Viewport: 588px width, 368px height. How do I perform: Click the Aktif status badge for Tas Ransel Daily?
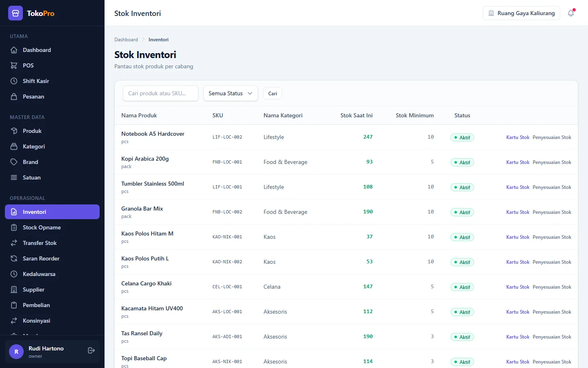point(462,337)
